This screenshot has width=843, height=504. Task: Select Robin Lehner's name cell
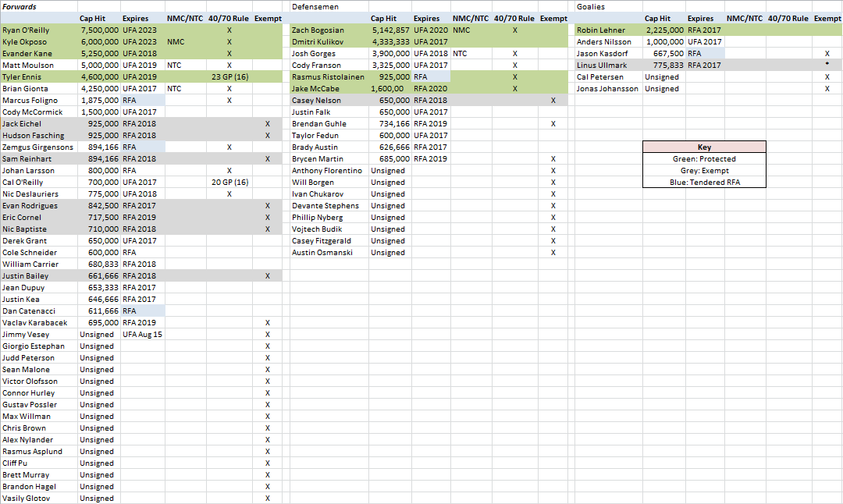(x=603, y=30)
